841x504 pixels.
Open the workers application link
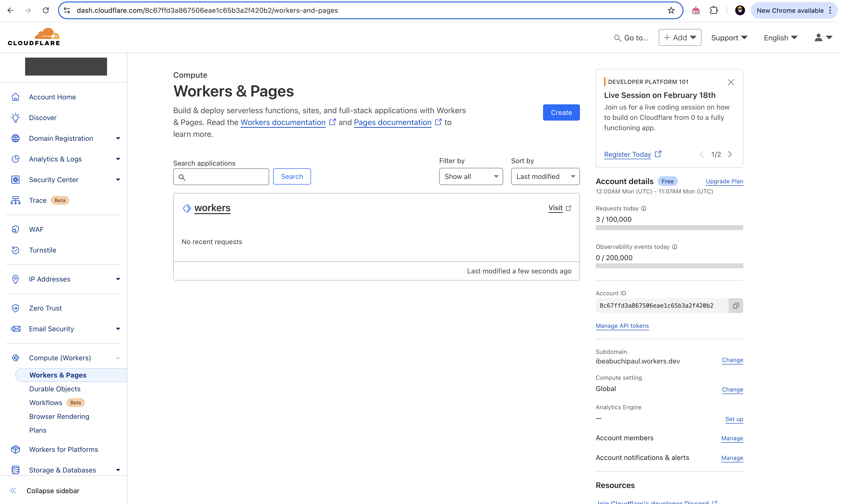212,208
